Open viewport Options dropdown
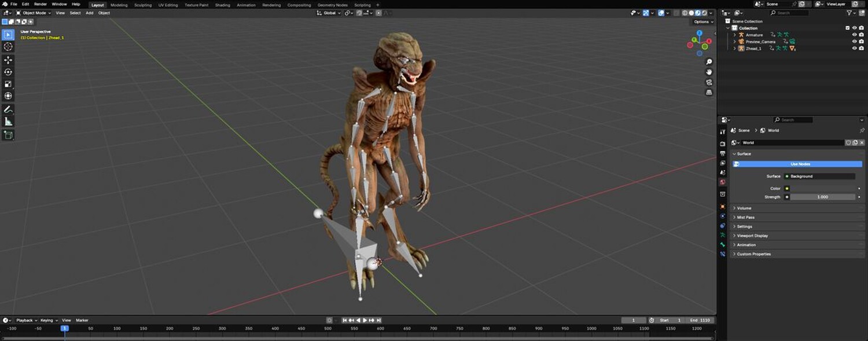Image resolution: width=868 pixels, height=341 pixels. point(703,21)
